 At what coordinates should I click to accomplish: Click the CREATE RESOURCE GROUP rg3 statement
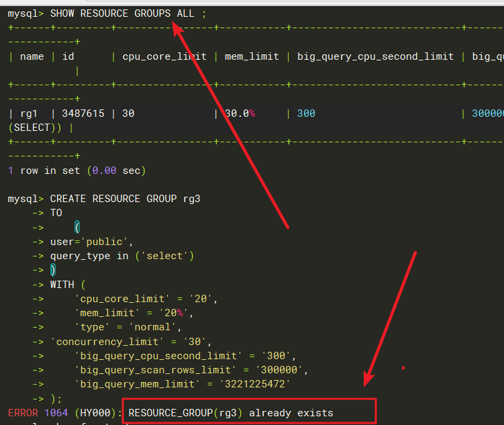click(125, 199)
